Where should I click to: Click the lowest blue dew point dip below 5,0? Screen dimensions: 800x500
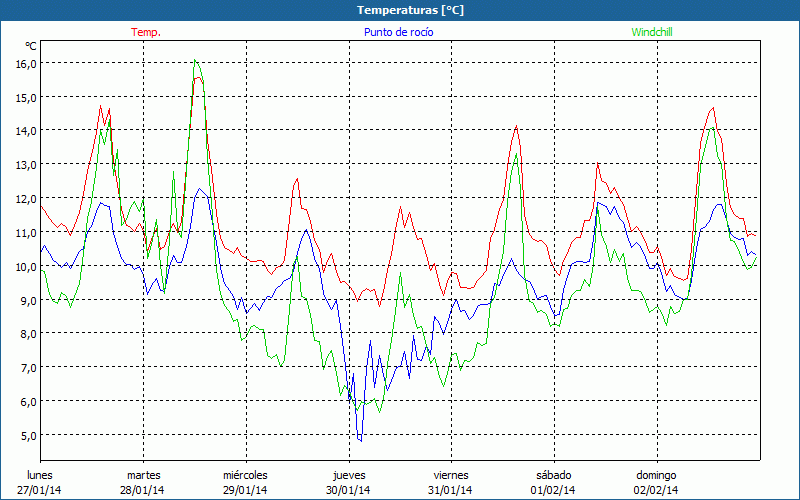[360, 440]
